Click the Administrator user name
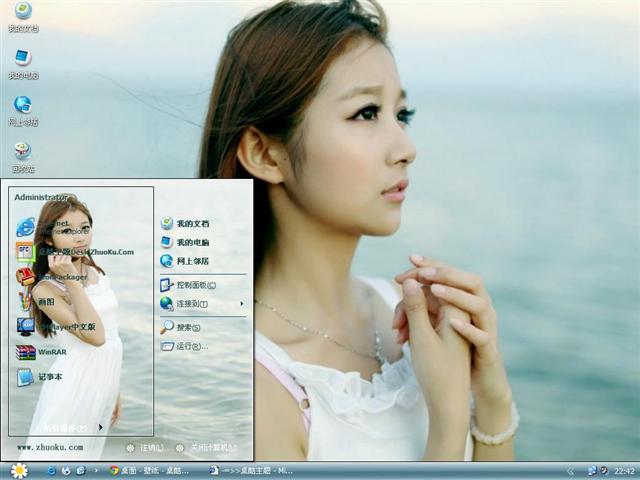This screenshot has height=480, width=640. click(x=41, y=197)
